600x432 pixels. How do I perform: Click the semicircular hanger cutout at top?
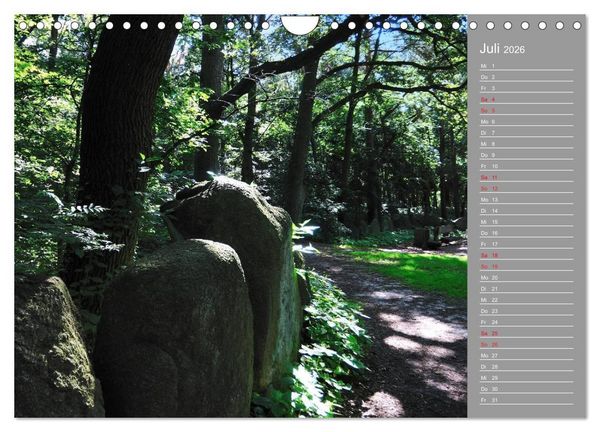click(x=300, y=24)
